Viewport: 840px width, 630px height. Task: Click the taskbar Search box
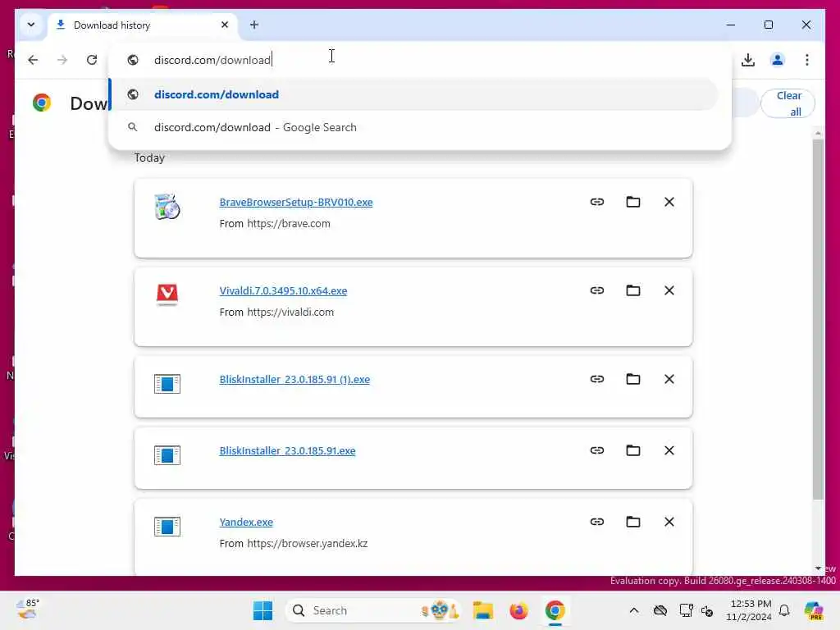click(373, 610)
